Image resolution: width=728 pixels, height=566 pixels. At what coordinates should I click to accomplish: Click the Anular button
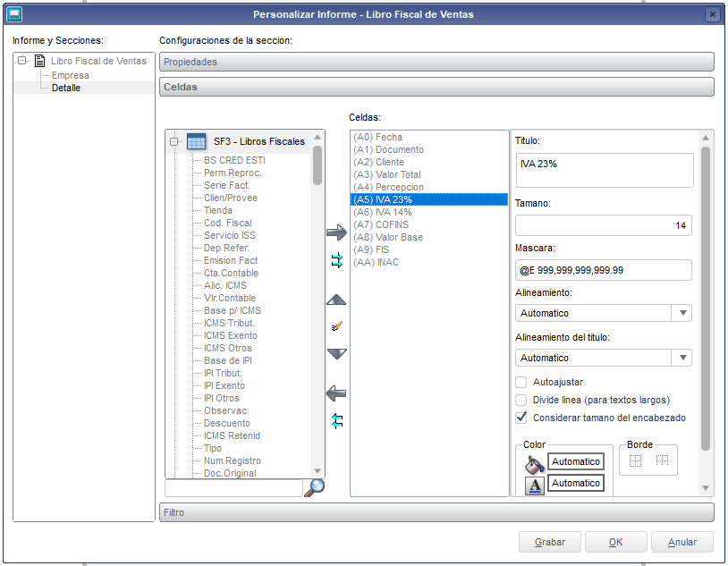click(x=682, y=542)
